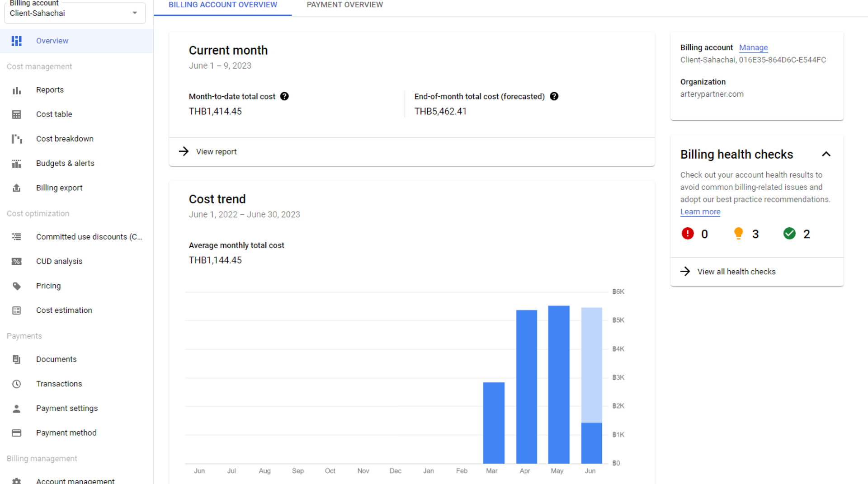Viewport: 868px width, 484px height.
Task: Collapse the Billing health checks panel
Action: [x=826, y=154]
